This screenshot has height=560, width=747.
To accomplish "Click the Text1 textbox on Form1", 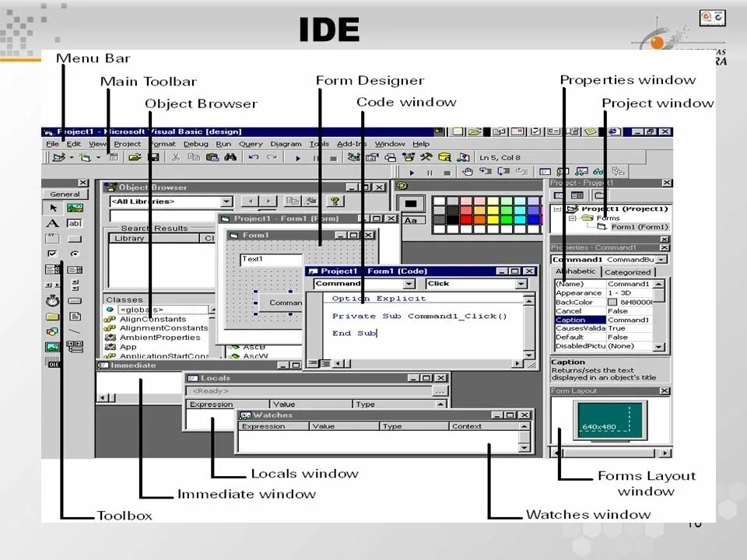I will point(271,260).
